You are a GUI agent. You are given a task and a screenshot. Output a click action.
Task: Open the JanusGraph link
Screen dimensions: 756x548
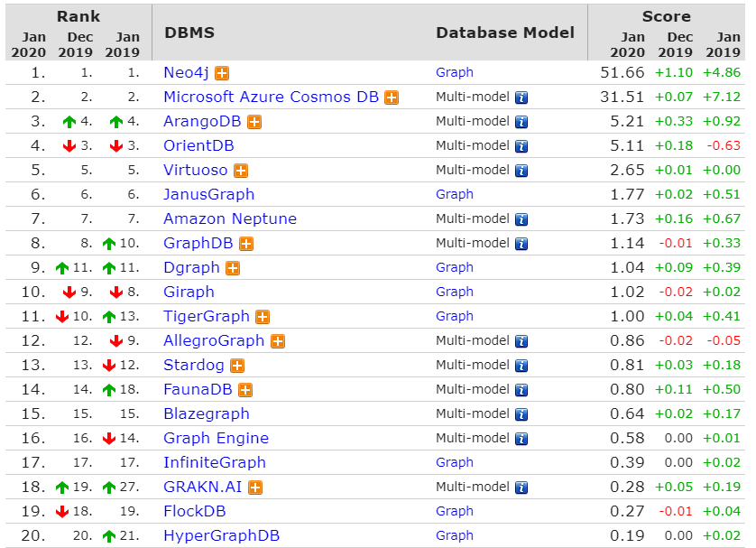(x=208, y=194)
